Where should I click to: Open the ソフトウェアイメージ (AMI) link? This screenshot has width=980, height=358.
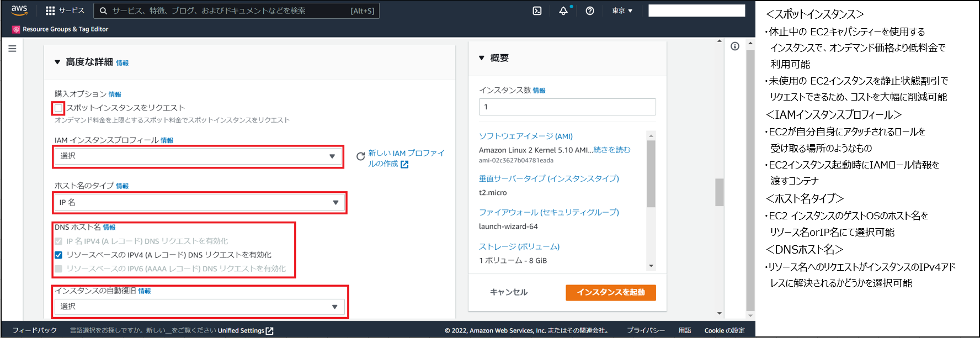(526, 136)
